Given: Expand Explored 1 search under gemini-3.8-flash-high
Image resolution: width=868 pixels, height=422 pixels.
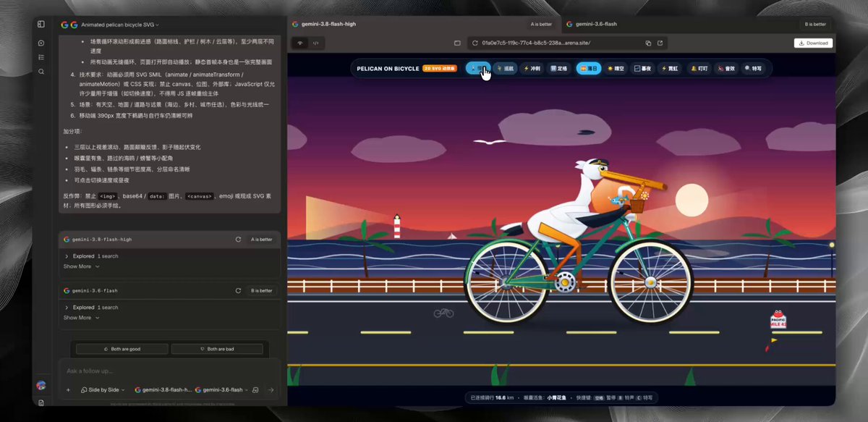Looking at the screenshot, I should [92, 256].
